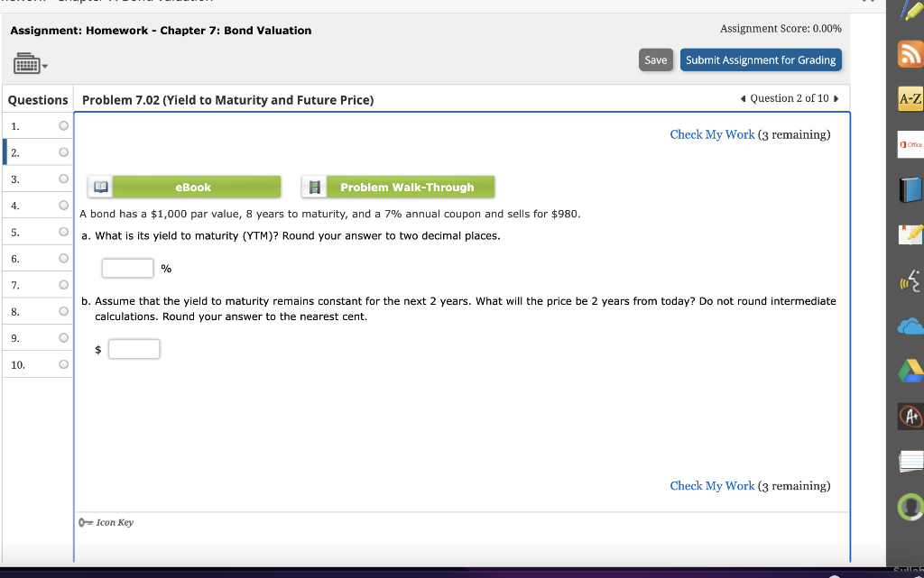The width and height of the screenshot is (924, 578).
Task: Click the Office icon in the right sidebar
Action: [910, 143]
